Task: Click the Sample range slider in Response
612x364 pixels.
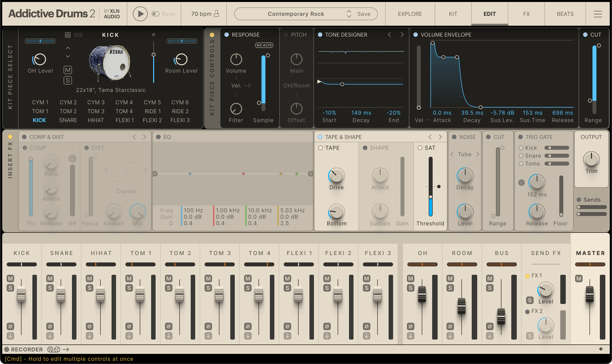Action: point(263,83)
